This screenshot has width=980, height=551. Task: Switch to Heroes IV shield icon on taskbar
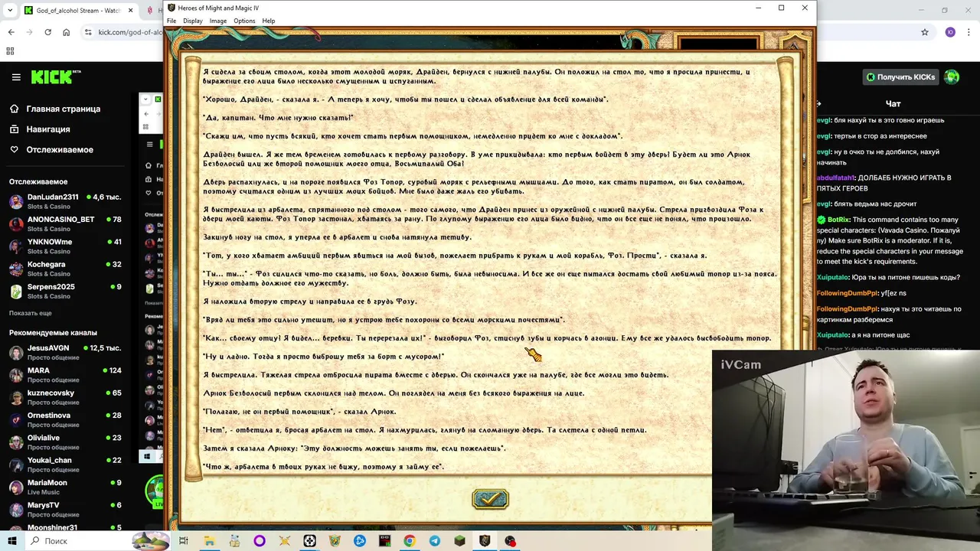pos(485,541)
